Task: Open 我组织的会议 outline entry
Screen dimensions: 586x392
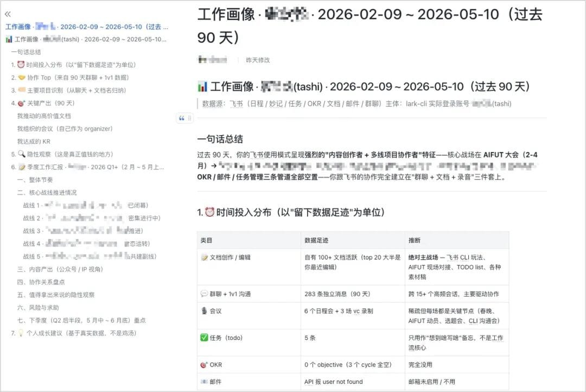Action: [65, 129]
